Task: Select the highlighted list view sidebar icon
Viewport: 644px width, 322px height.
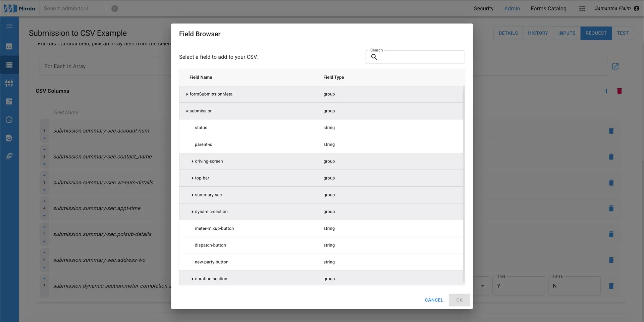Action: tap(9, 65)
